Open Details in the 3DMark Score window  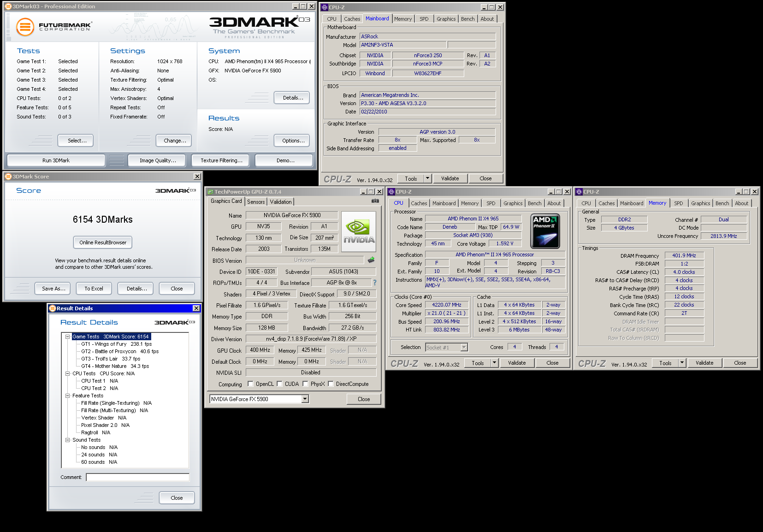point(136,289)
